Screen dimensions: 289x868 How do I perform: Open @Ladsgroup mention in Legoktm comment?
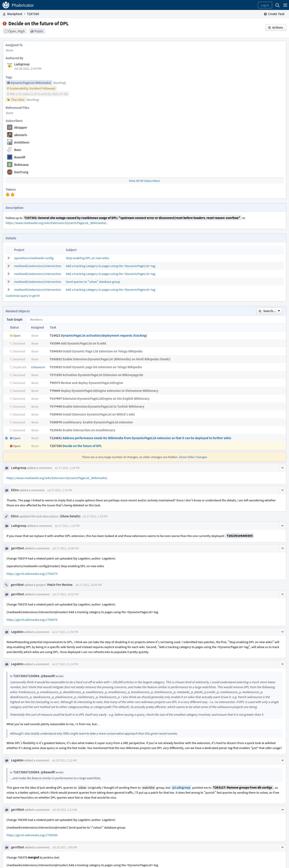point(182,788)
